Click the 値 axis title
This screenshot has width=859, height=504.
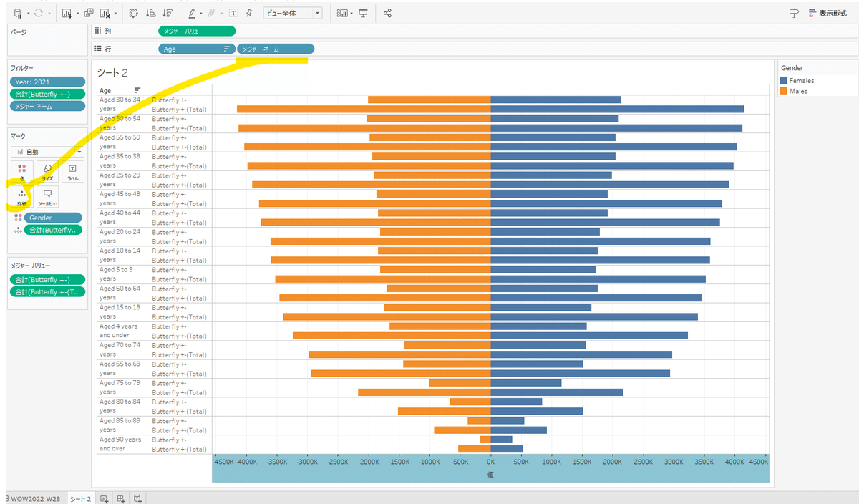point(490,474)
